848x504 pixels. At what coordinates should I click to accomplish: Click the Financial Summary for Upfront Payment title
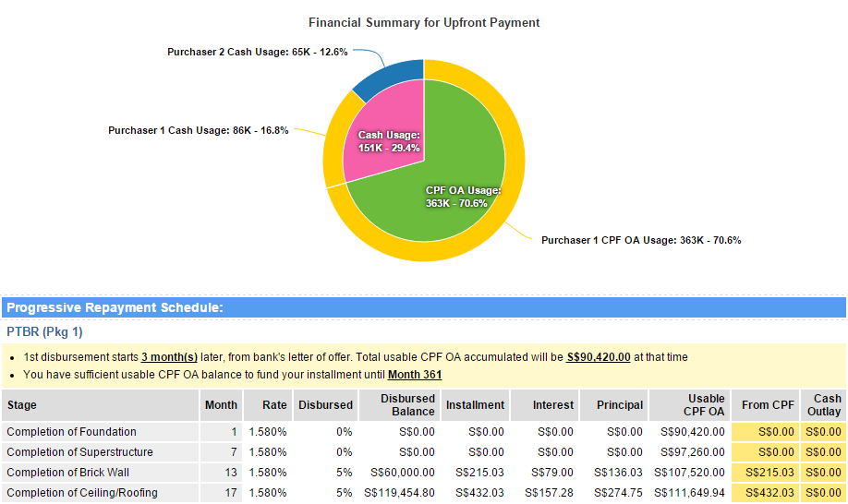pyautogui.click(x=424, y=22)
